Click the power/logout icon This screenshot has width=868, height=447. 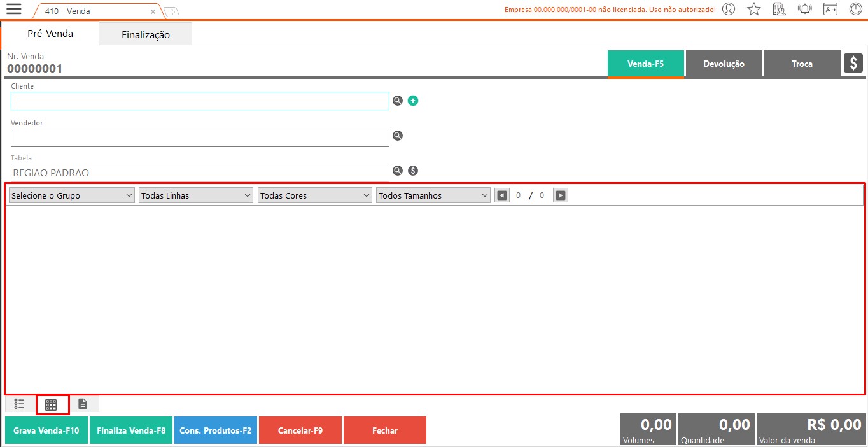tap(856, 9)
